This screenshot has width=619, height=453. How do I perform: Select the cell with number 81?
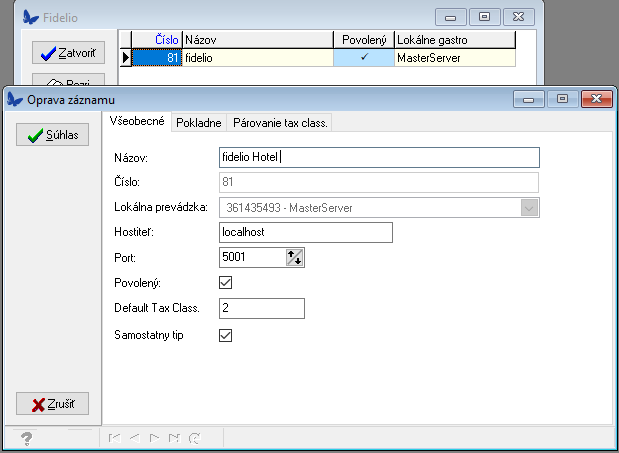point(157,58)
